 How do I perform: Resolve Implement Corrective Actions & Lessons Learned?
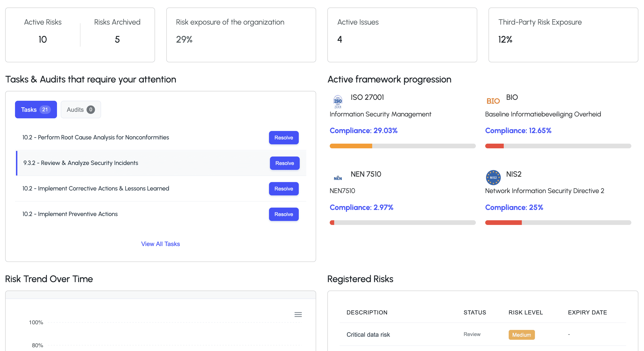click(x=284, y=189)
